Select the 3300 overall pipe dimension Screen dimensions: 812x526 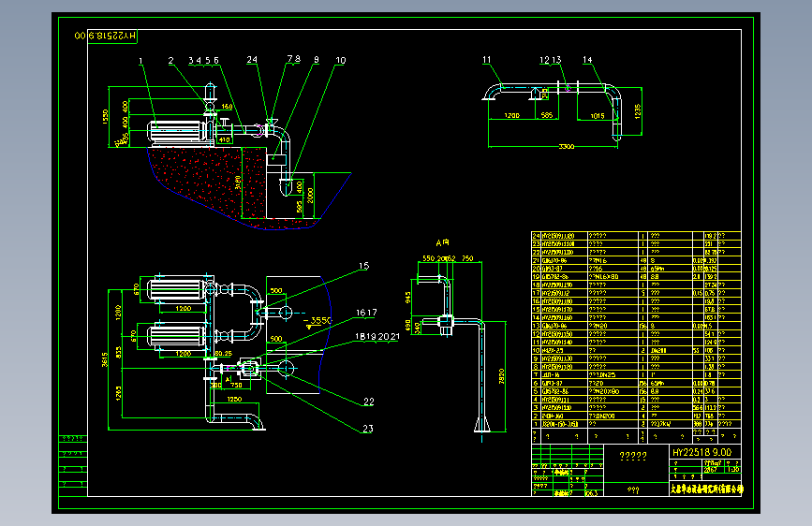567,147
